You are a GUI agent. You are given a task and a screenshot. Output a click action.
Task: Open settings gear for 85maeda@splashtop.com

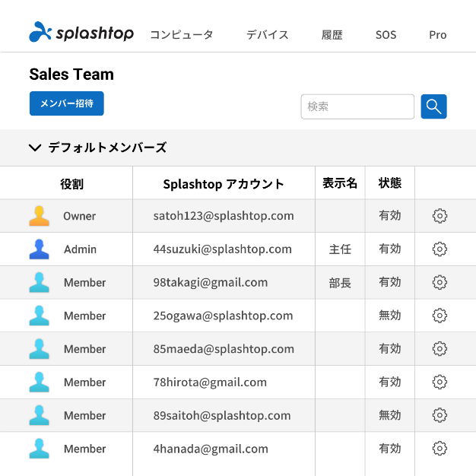click(440, 349)
